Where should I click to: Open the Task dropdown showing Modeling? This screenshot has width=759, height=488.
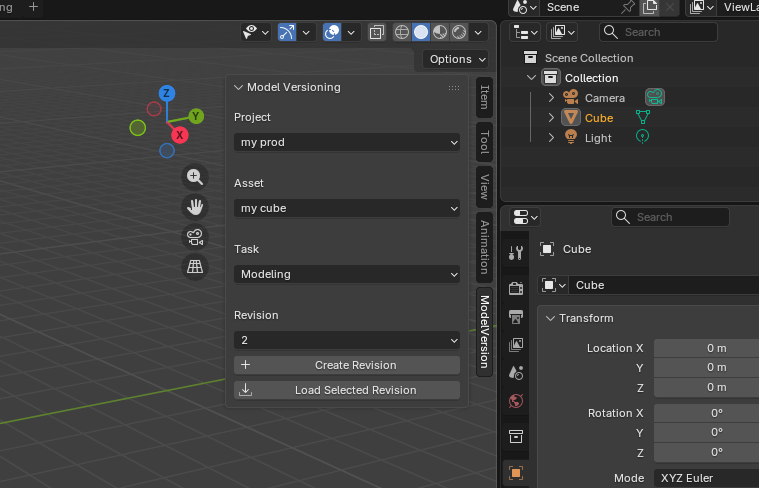pos(347,274)
